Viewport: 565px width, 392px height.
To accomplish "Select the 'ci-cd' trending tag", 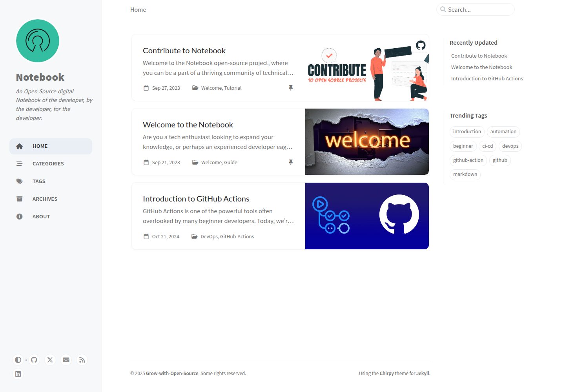I will 488,146.
